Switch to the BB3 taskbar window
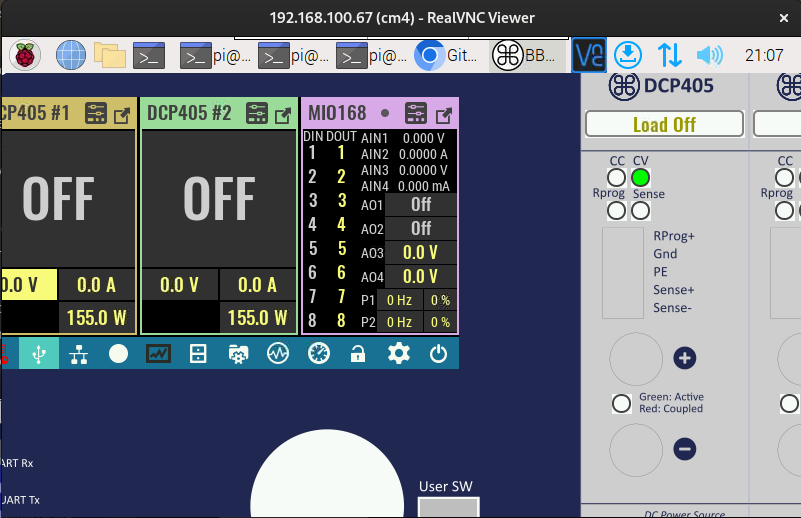 528,55
